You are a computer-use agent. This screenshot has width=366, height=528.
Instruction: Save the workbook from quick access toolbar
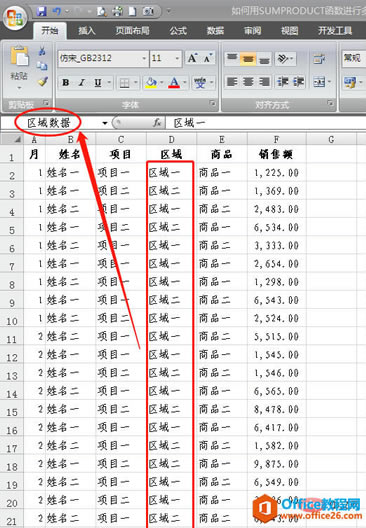(42, 12)
